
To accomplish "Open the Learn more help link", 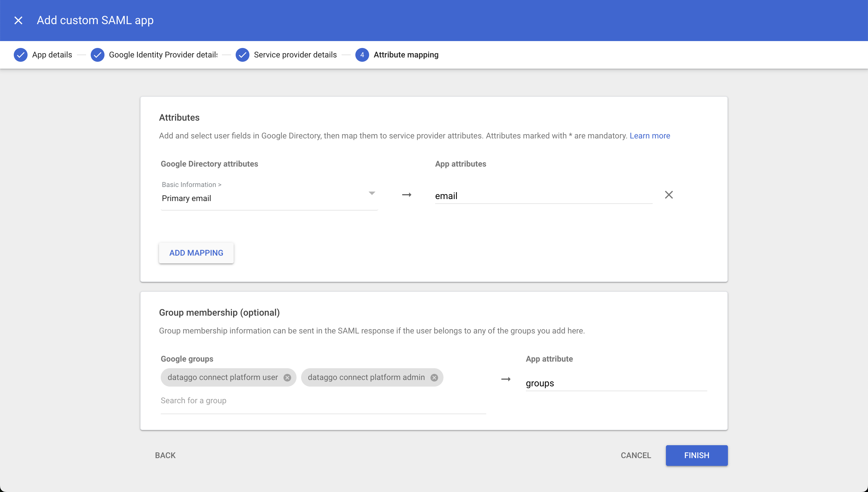I will 650,136.
